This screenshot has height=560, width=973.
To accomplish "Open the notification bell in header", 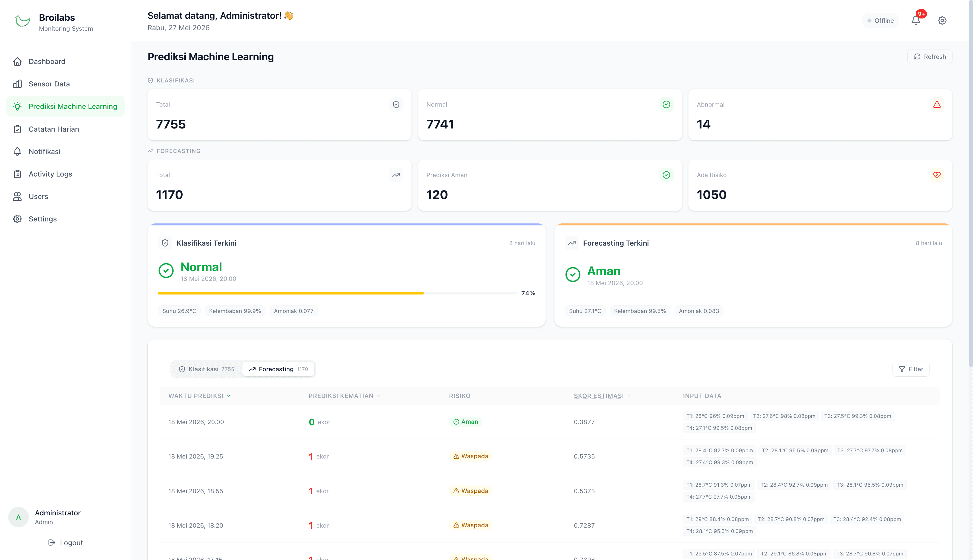I will [916, 20].
